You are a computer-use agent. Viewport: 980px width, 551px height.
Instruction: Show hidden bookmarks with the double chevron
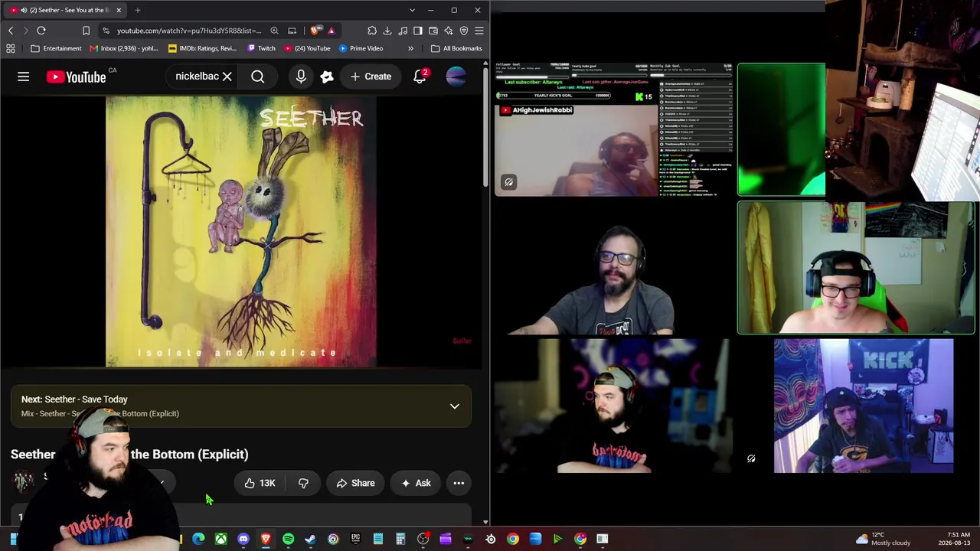pos(410,48)
